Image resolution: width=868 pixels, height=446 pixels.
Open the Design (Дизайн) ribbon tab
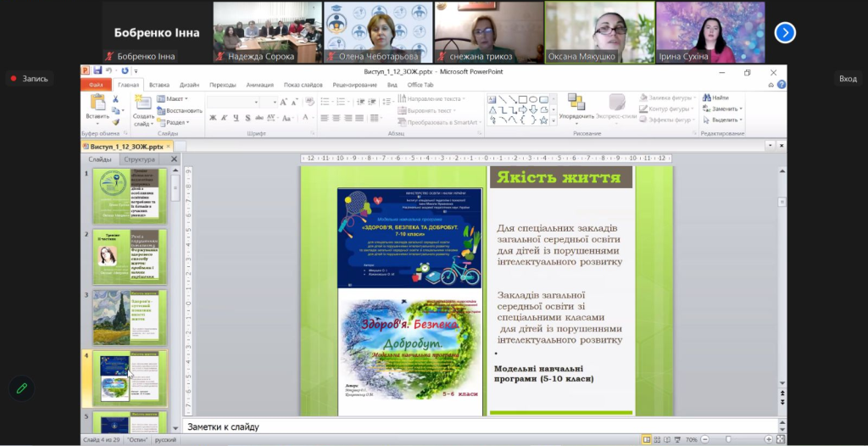189,85
